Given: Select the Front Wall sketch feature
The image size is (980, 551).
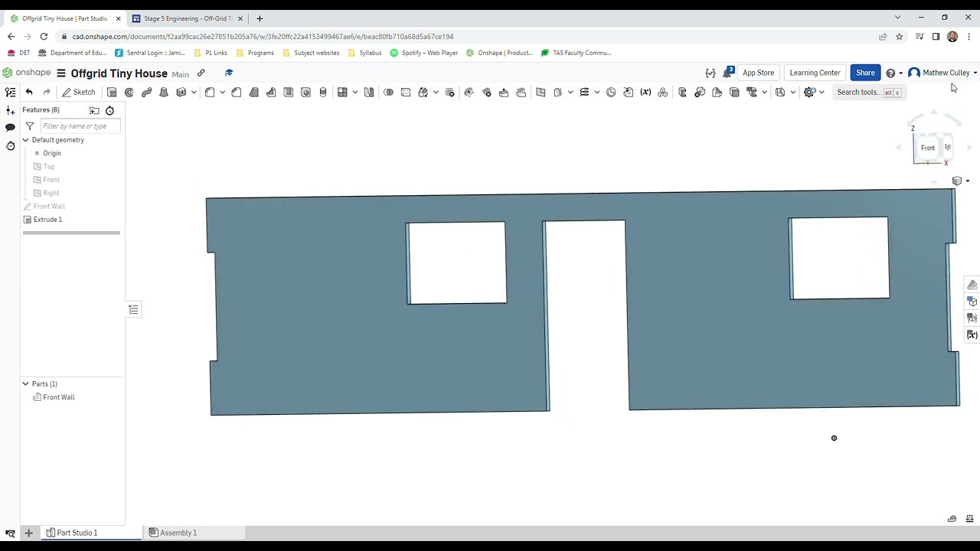Looking at the screenshot, I should tap(49, 207).
